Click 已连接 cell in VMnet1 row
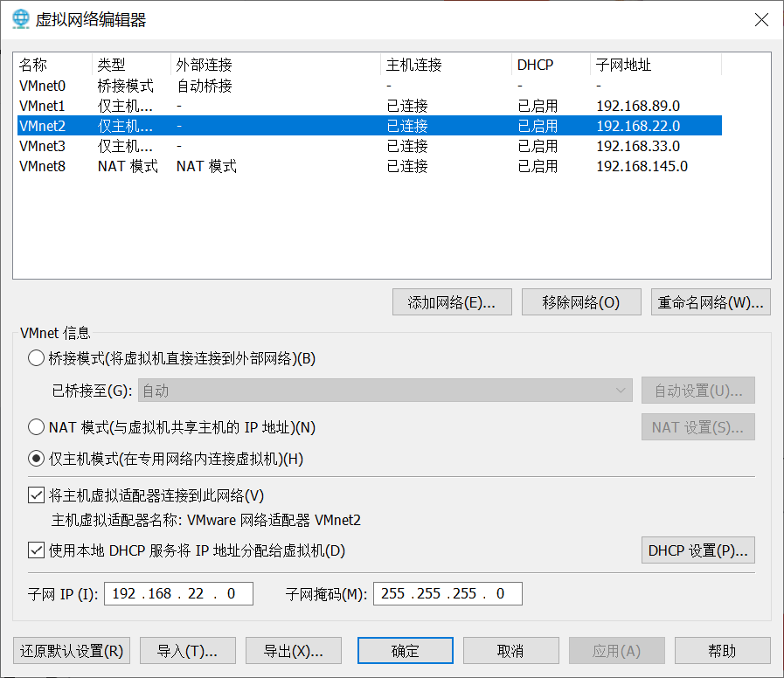Image resolution: width=784 pixels, height=678 pixels. coord(407,106)
